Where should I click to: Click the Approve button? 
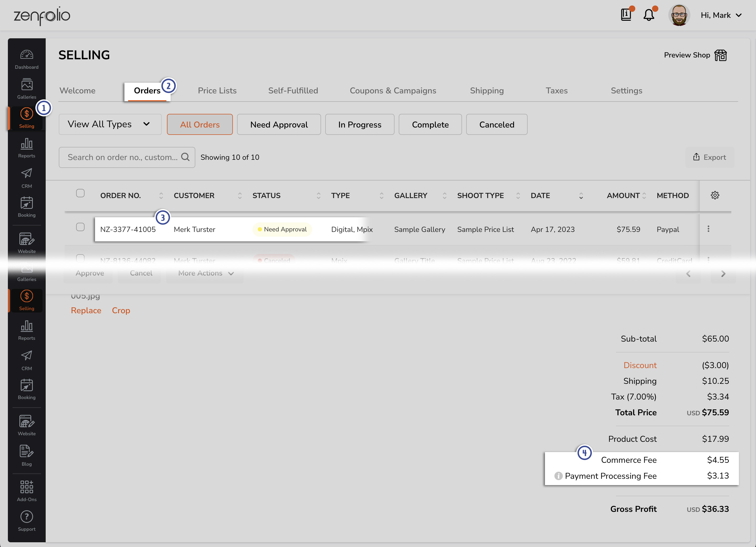[x=90, y=273]
